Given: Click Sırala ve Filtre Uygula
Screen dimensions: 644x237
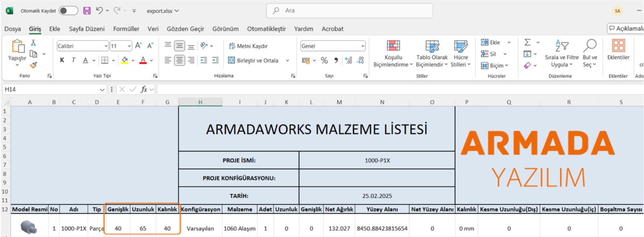Looking at the screenshot, I should [x=562, y=53].
